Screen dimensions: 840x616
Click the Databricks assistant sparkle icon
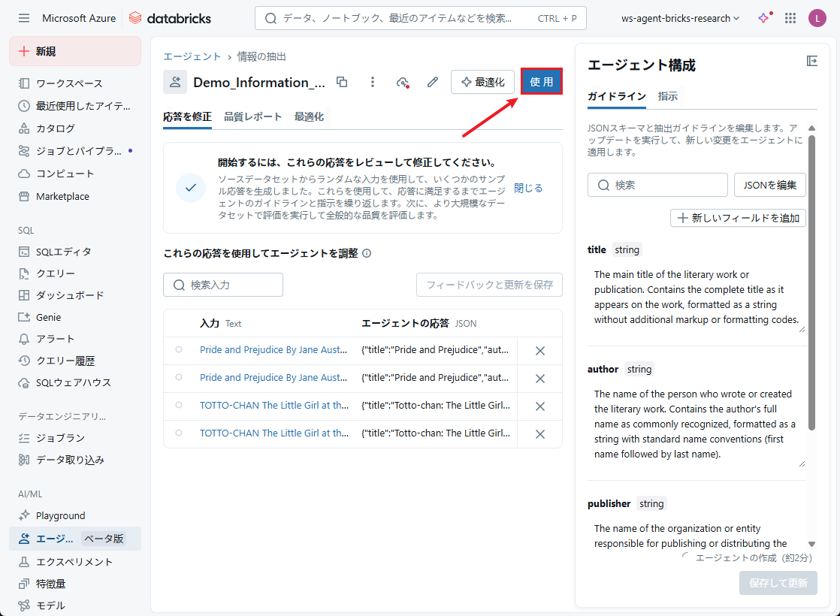point(764,18)
